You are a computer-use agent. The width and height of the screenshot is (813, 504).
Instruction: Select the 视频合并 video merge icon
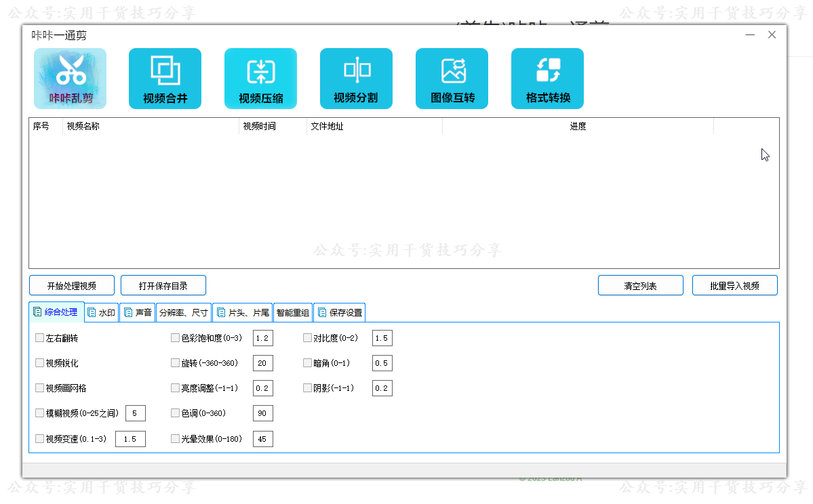pyautogui.click(x=165, y=79)
